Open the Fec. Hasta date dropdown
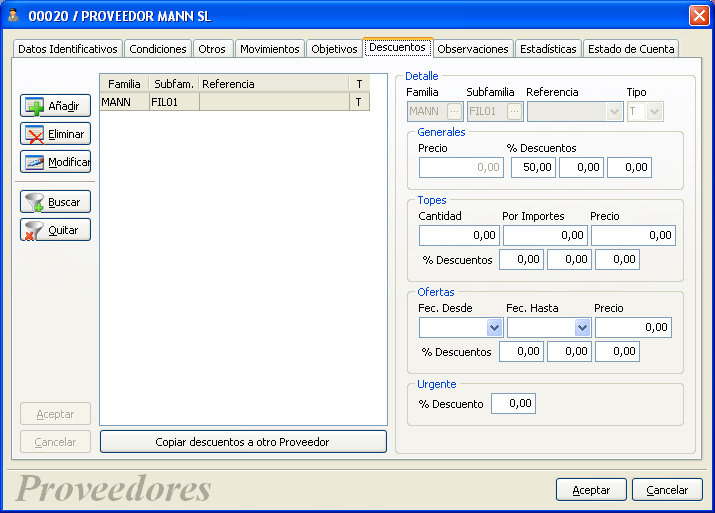The image size is (715, 513). (x=582, y=327)
